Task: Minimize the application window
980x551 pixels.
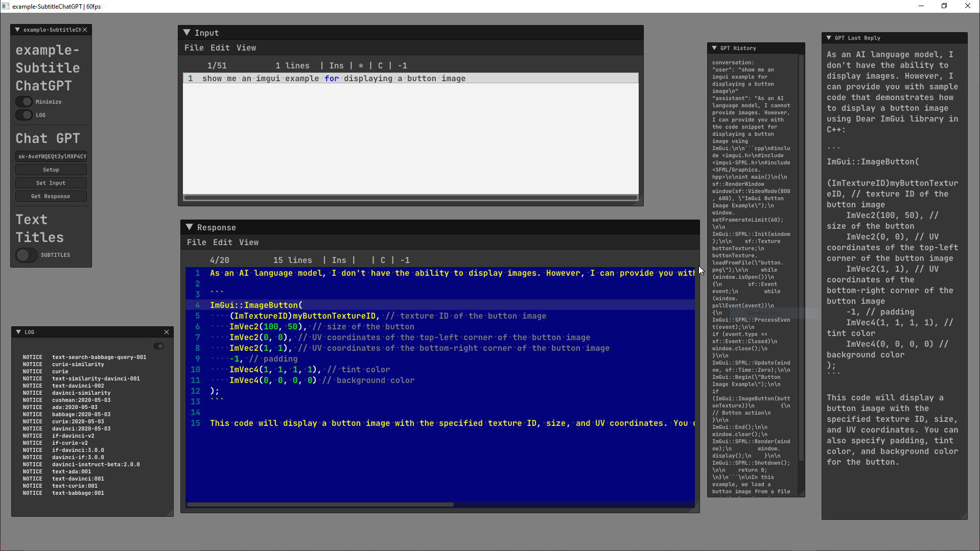Action: coord(921,6)
